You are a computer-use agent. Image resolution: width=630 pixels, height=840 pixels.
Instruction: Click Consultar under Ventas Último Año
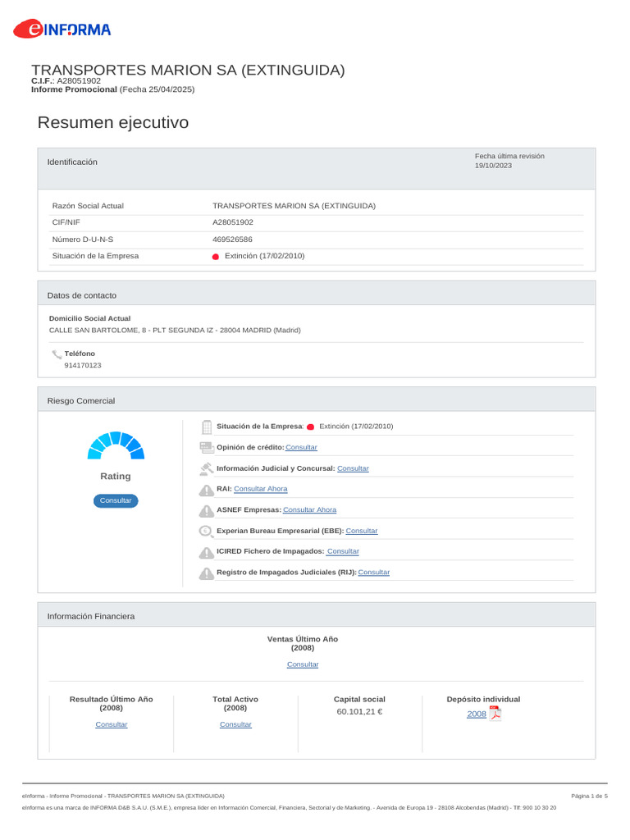(x=303, y=664)
